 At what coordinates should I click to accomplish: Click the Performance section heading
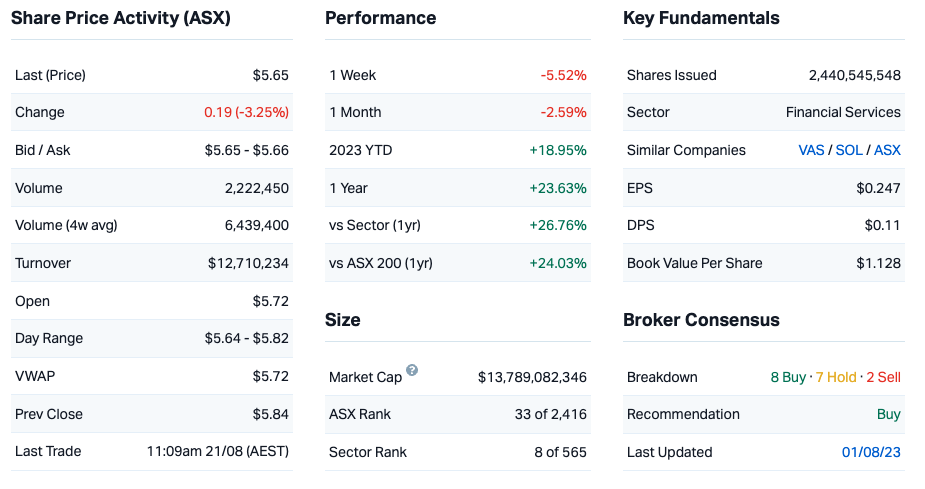[380, 18]
